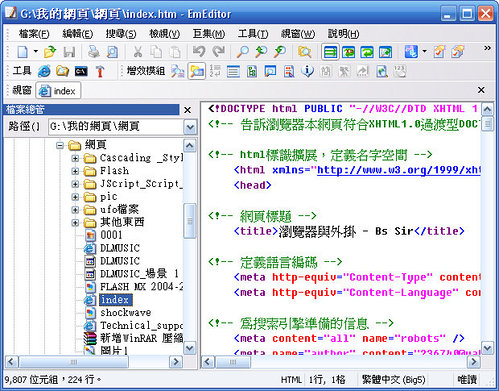Click the w3.org xmlns hyperlink
Viewport: 499px width, 391px height.
[398, 170]
